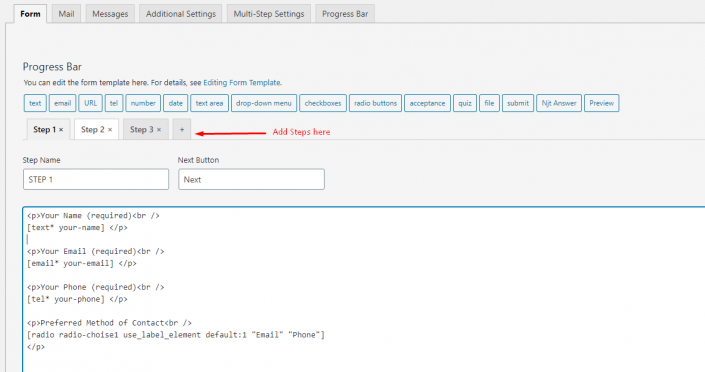This screenshot has height=372, width=705.
Task: Click the Preview tag button
Action: [602, 103]
